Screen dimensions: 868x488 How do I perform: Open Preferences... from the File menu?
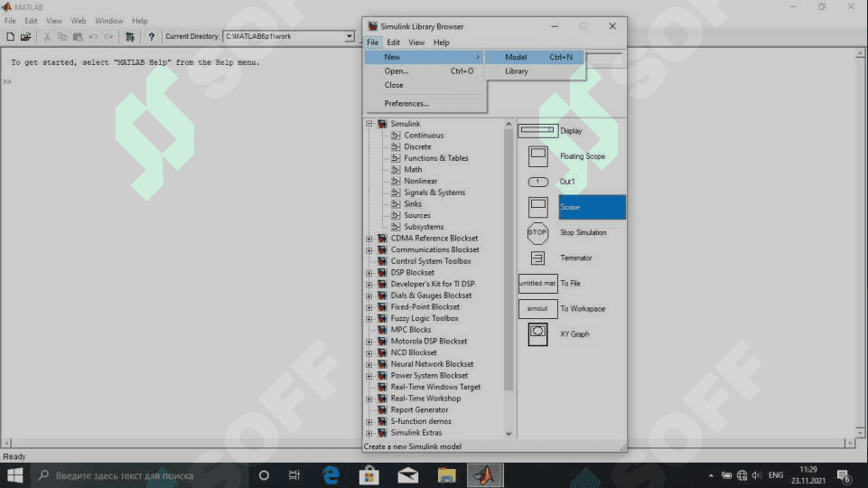coord(425,104)
